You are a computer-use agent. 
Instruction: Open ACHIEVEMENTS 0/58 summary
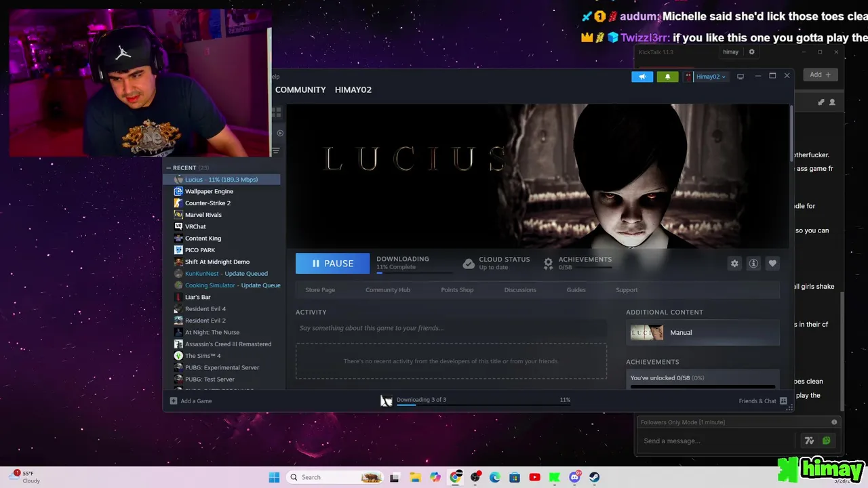point(578,263)
